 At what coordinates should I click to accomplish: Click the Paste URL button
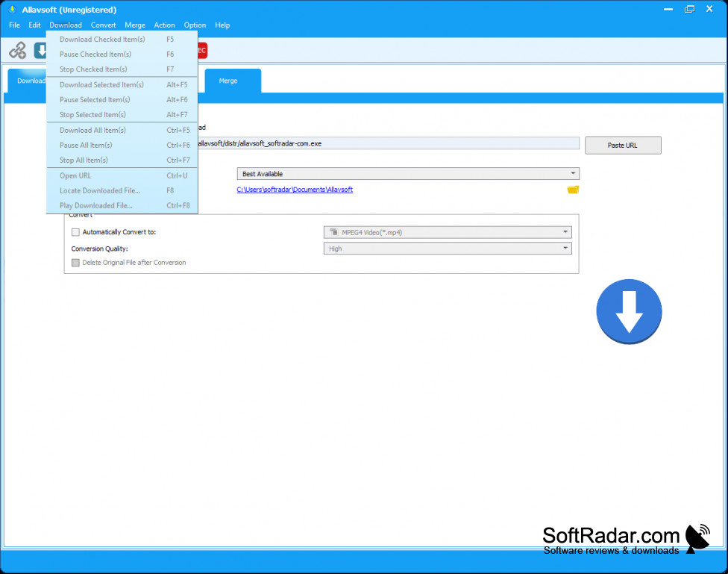coord(623,146)
